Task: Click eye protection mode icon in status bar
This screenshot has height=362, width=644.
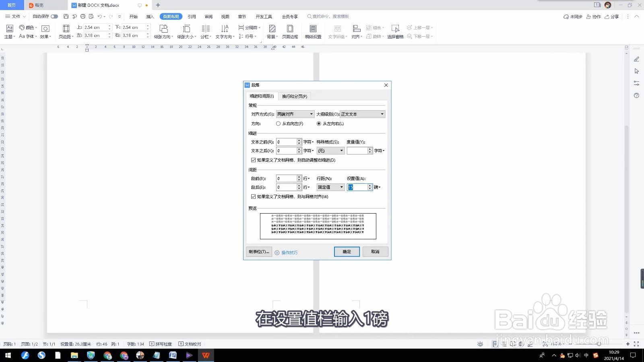Action: 480,344
